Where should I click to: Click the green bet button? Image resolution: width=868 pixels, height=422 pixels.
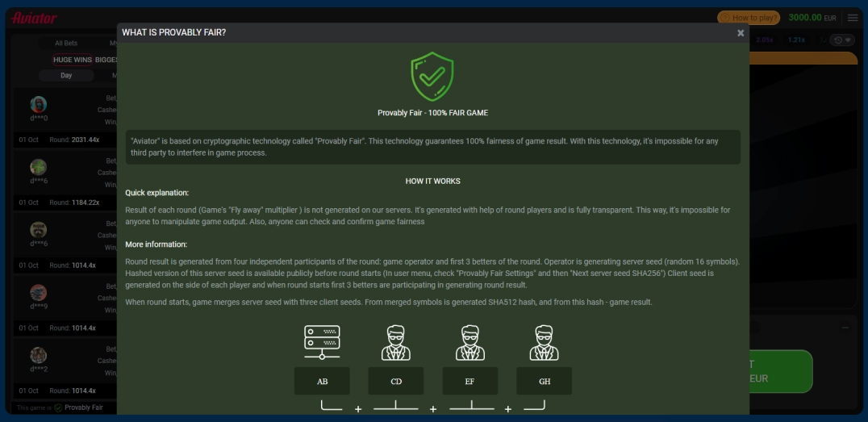tap(781, 372)
